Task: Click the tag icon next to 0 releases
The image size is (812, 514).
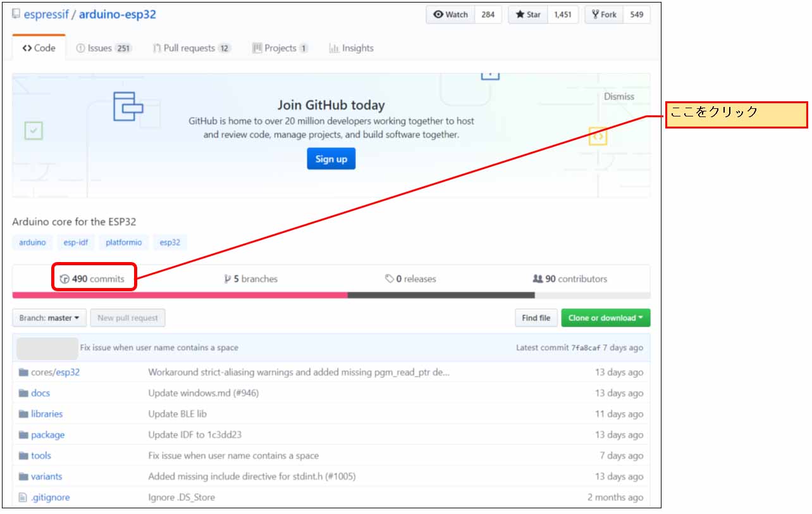Action: tap(390, 279)
